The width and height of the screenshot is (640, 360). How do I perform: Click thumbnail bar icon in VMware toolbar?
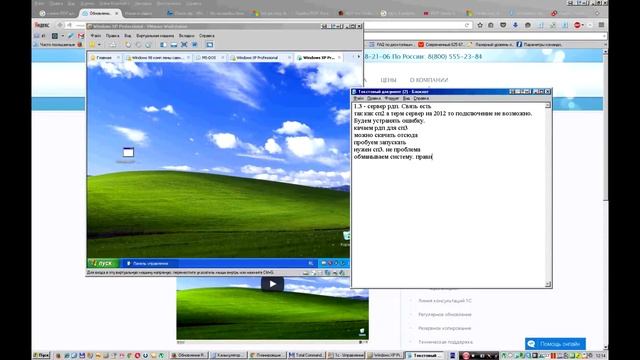(173, 44)
